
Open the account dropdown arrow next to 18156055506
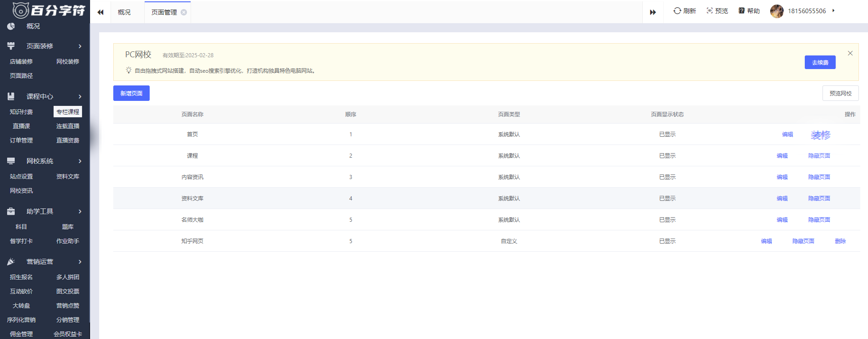[833, 11]
